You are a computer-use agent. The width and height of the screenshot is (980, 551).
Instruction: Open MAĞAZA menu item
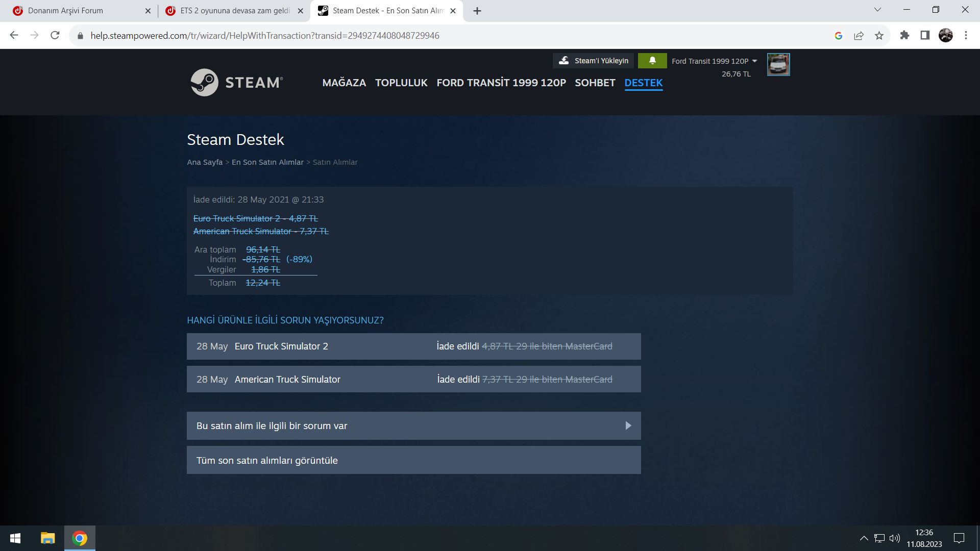[x=344, y=83]
